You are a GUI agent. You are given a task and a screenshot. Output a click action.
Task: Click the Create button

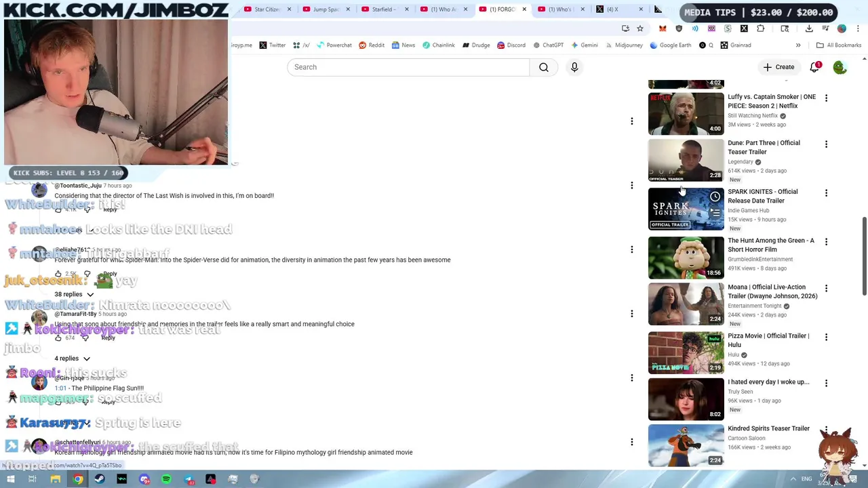[778, 67]
